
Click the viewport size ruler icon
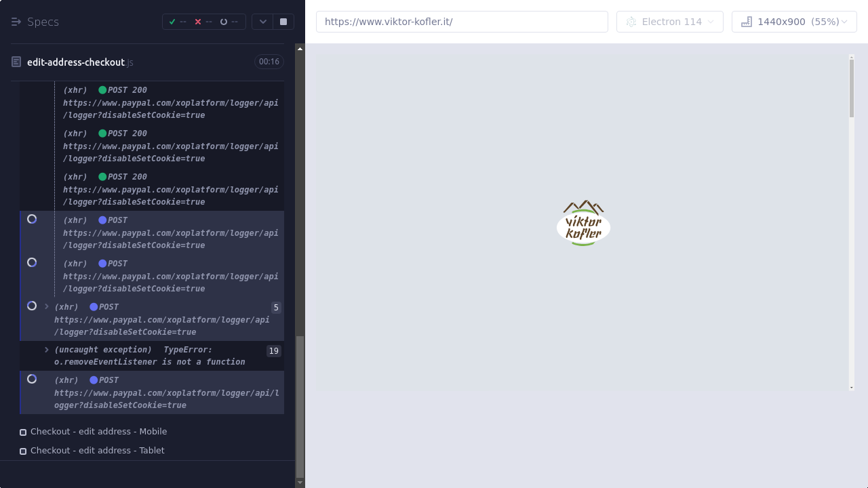pos(747,22)
